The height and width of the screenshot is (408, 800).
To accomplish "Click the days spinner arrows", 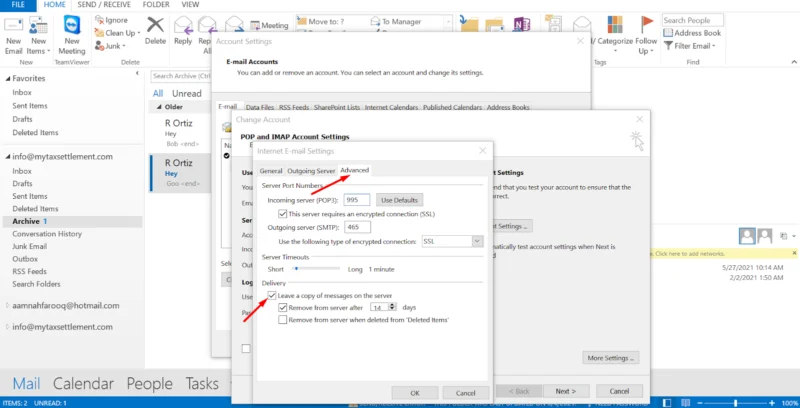I will click(392, 307).
